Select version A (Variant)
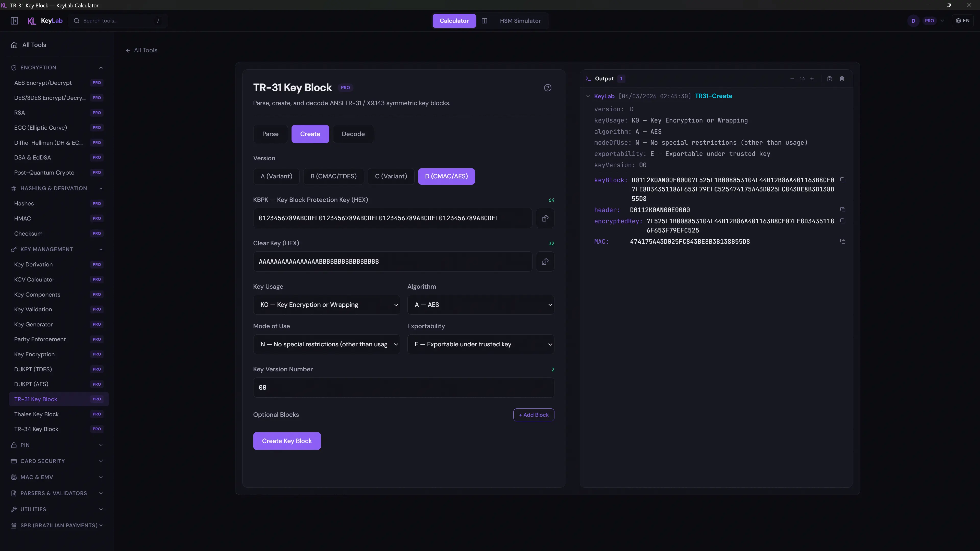This screenshot has width=980, height=551. [276, 176]
